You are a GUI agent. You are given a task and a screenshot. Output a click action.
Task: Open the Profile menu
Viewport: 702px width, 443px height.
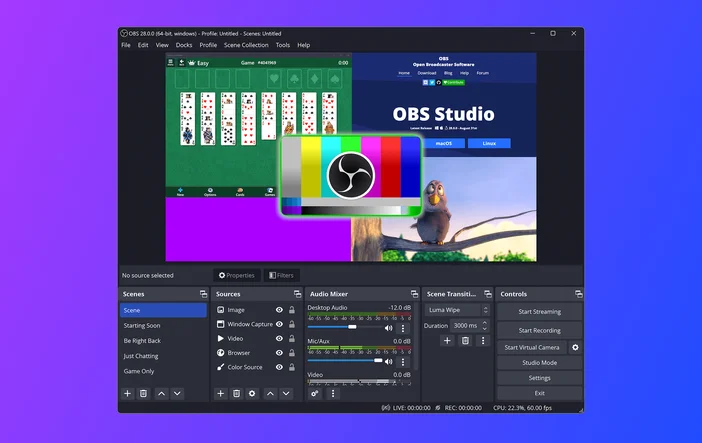click(x=208, y=45)
